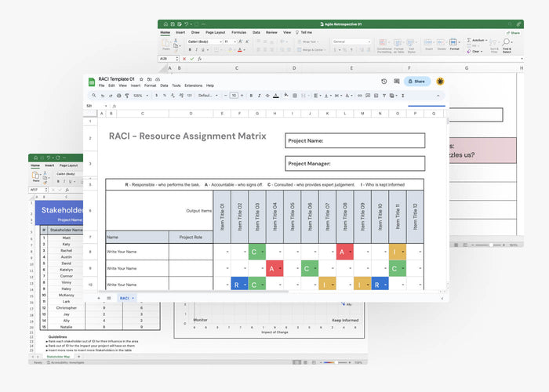The width and height of the screenshot is (549, 392).
Task: Add a new sheet with plus icon
Action: pos(98,298)
